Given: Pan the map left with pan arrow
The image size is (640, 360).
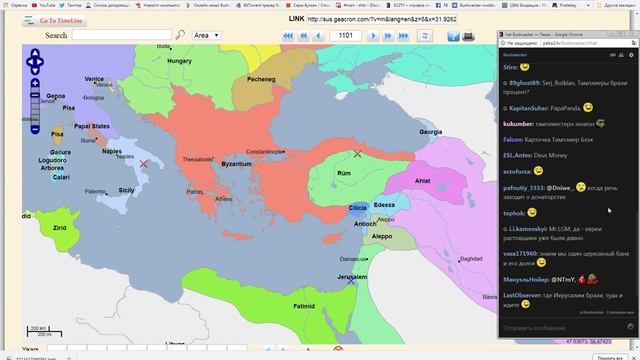Looking at the screenshot, I should coord(29,62).
